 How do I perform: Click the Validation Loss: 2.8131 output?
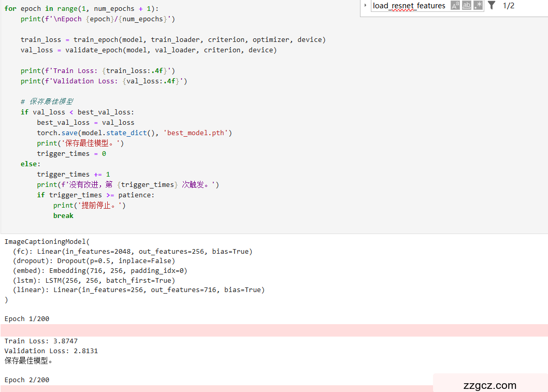[x=51, y=351]
